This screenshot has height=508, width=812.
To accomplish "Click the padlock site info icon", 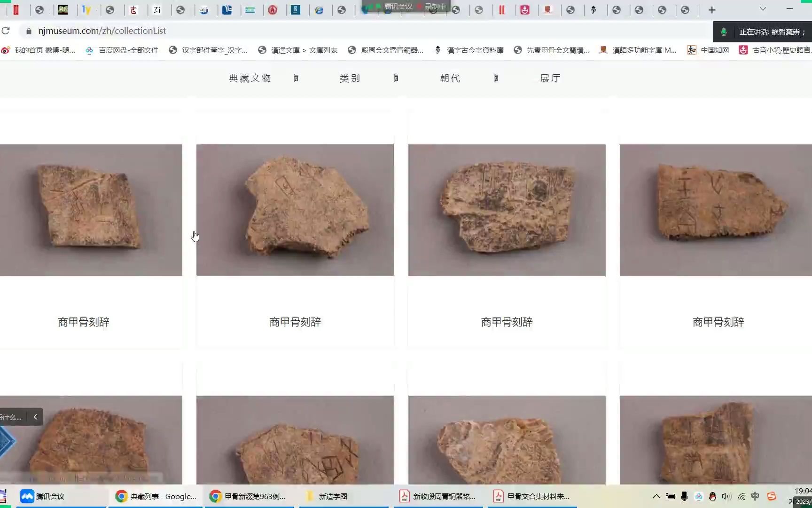I will point(29,31).
